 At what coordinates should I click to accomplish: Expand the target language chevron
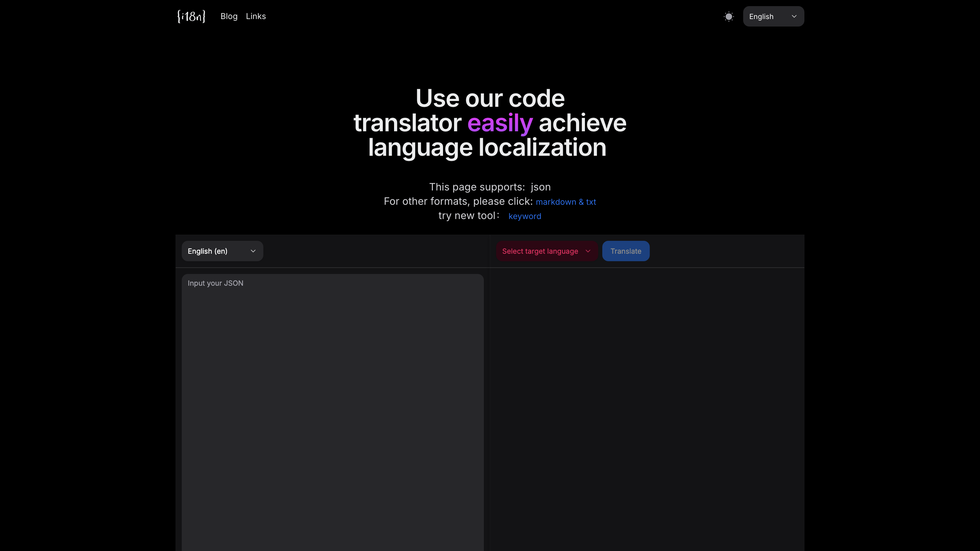(x=588, y=251)
